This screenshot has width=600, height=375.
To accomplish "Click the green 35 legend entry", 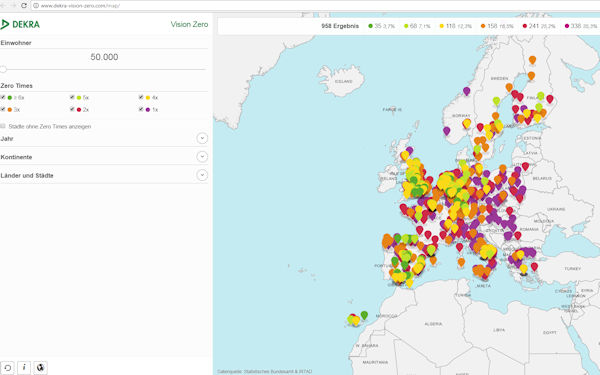I will [x=382, y=26].
